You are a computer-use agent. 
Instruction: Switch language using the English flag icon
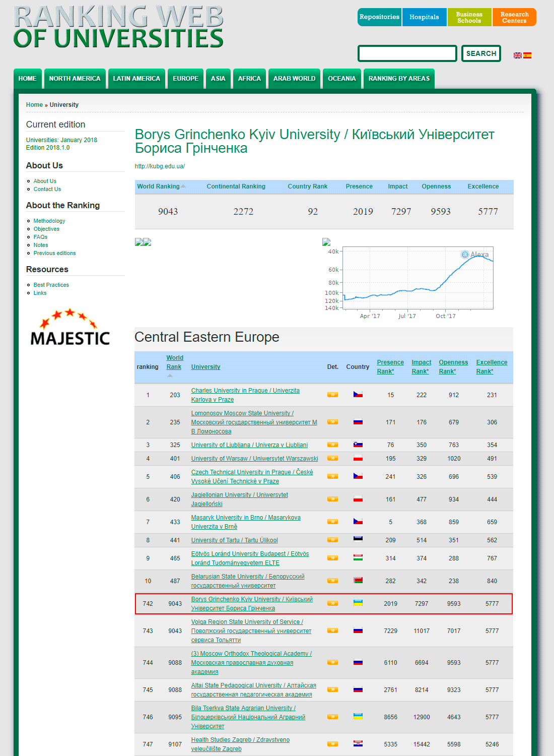click(x=517, y=55)
